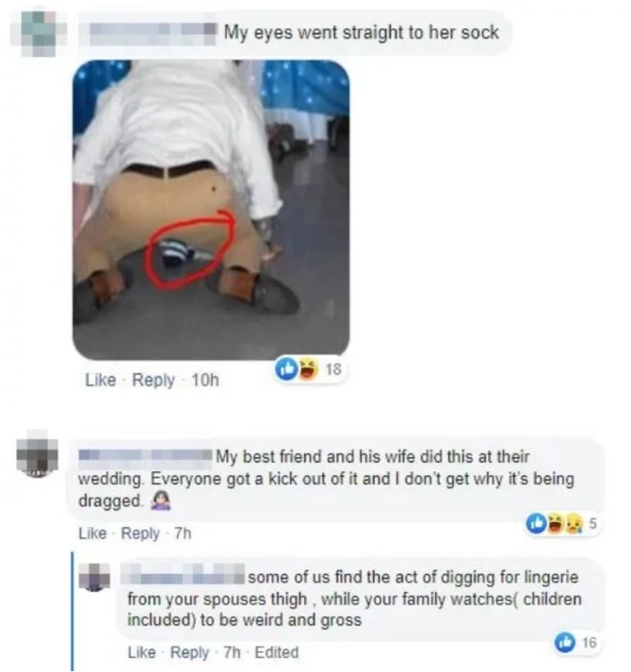
Task: Open the reaction count 18 list
Action: 333,369
